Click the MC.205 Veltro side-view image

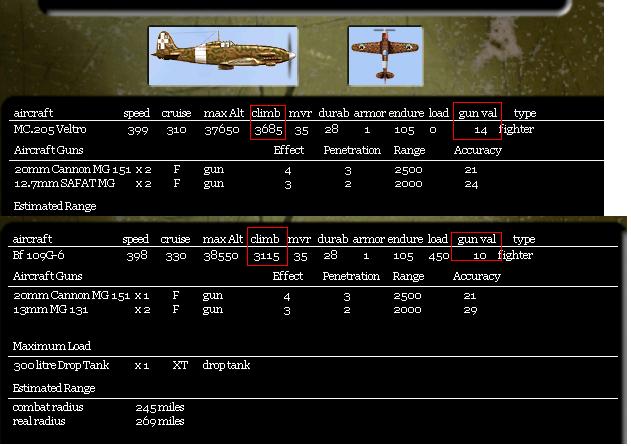pyautogui.click(x=223, y=56)
